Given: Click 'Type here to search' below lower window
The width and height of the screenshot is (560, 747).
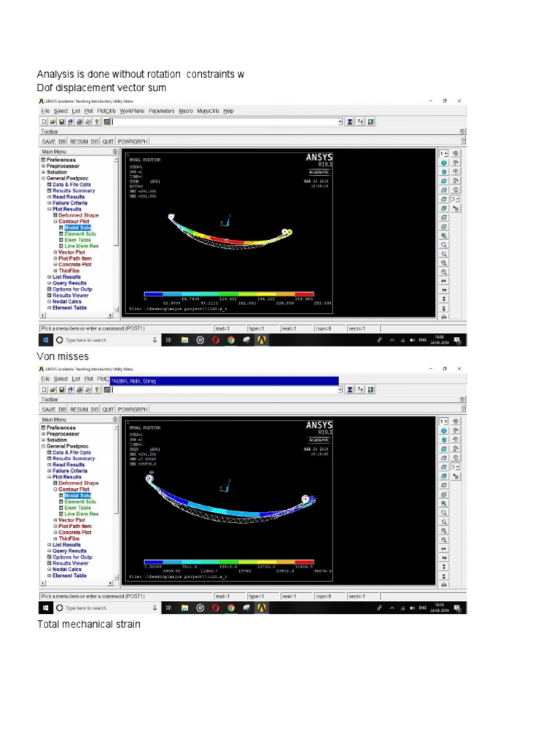Looking at the screenshot, I should [86, 608].
